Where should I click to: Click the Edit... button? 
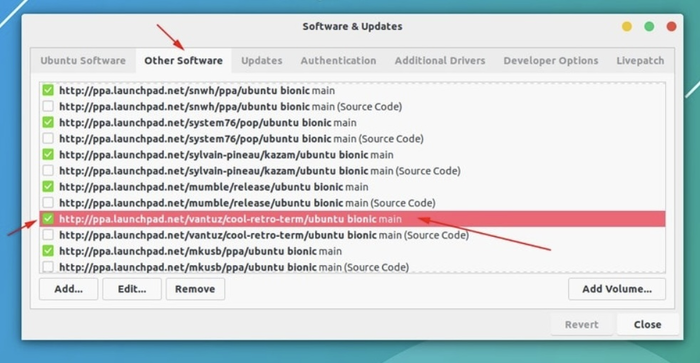pos(132,289)
